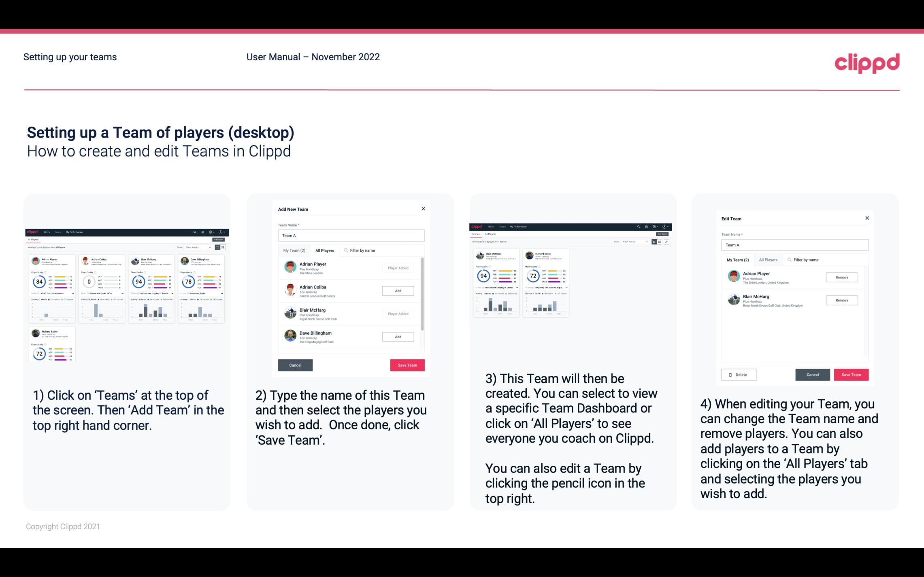Click the close X on Edit Team dialog
The width and height of the screenshot is (924, 577).
click(867, 218)
